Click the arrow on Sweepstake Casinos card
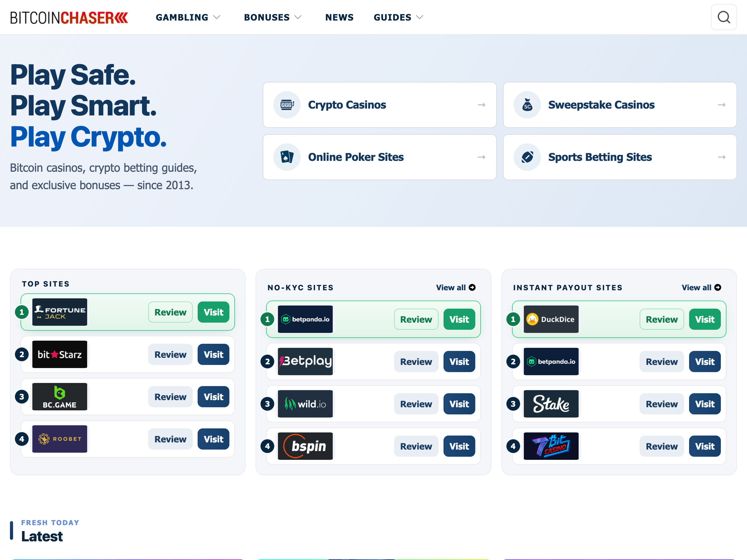This screenshot has height=560, width=747. (722, 105)
